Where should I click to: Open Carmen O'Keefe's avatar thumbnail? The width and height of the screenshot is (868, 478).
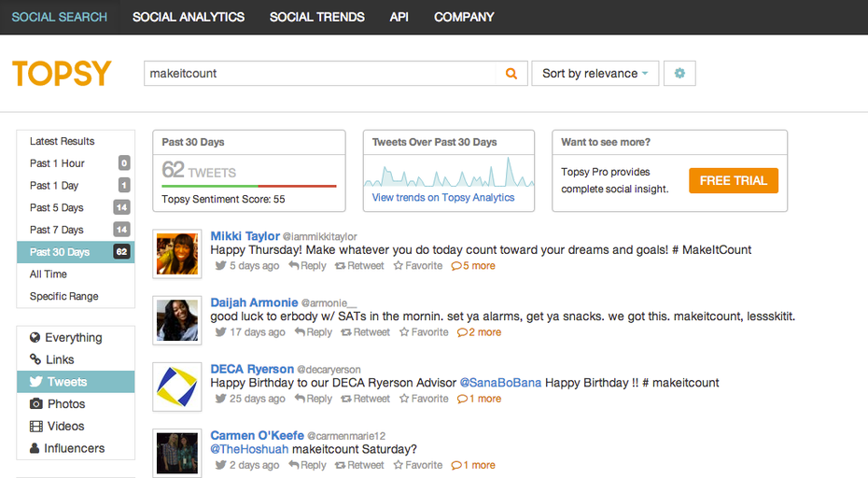177,453
